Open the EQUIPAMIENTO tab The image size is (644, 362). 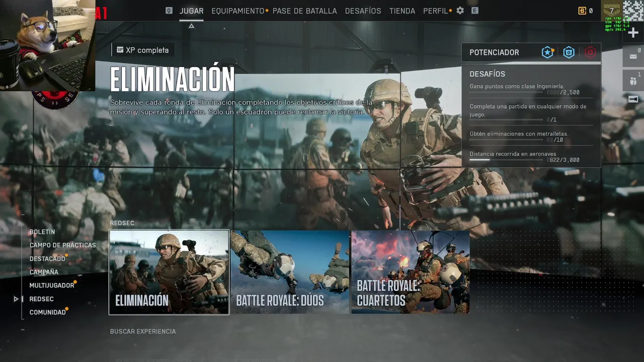tap(237, 11)
